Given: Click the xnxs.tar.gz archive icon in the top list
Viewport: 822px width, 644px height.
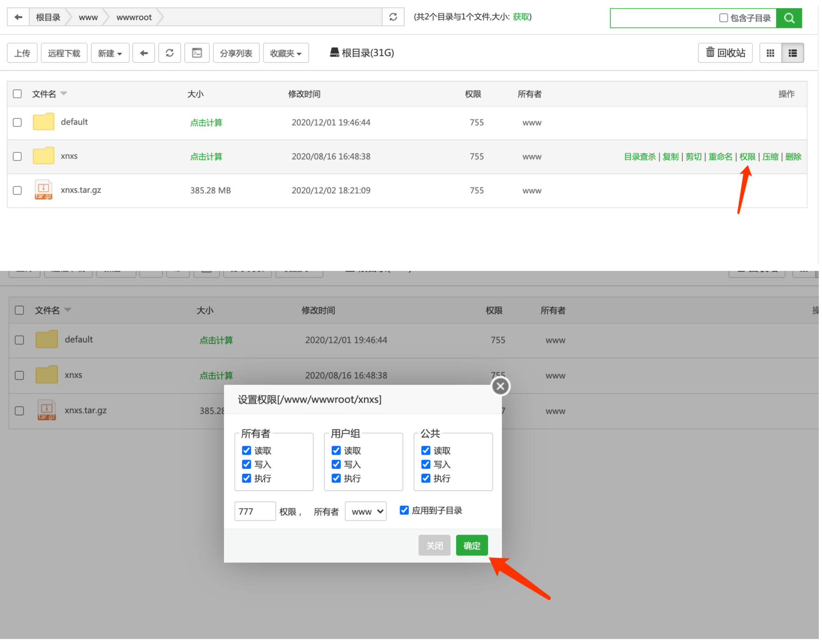Looking at the screenshot, I should point(44,190).
